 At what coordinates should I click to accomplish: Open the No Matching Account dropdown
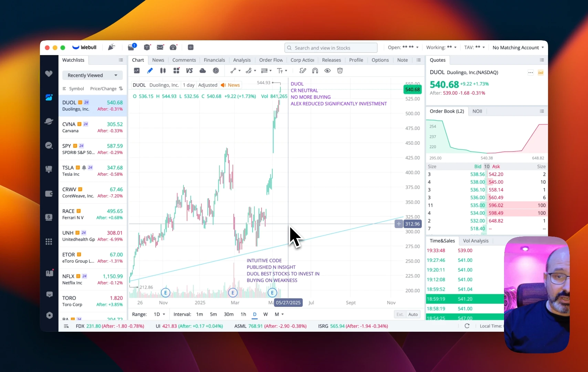click(x=518, y=48)
